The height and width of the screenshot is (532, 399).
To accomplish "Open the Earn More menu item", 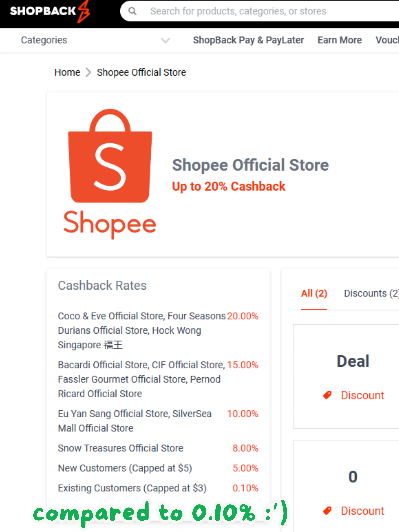I will pos(340,40).
